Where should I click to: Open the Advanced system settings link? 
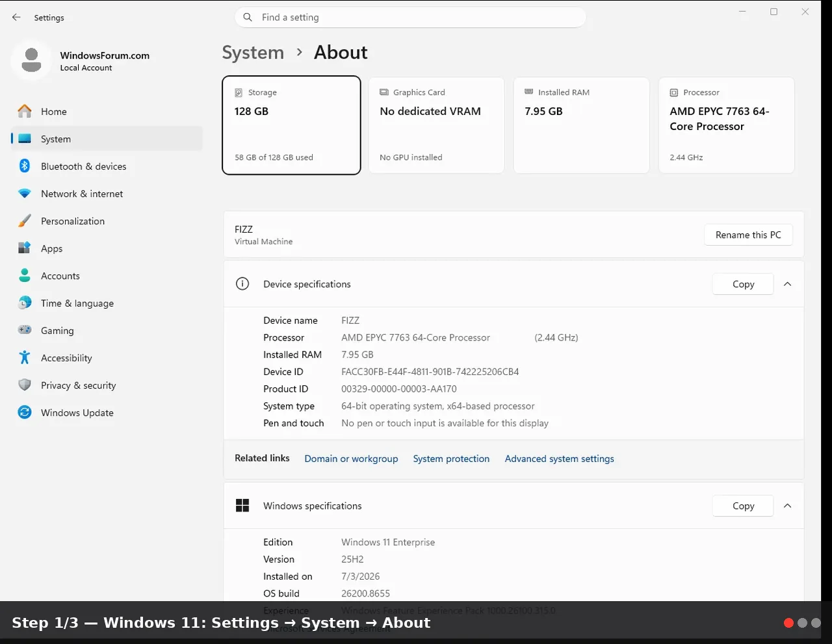[x=560, y=459]
